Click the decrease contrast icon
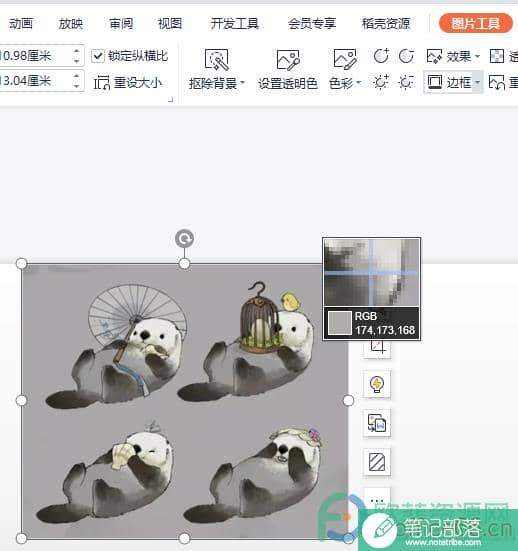The height and width of the screenshot is (551, 518). coord(406,56)
